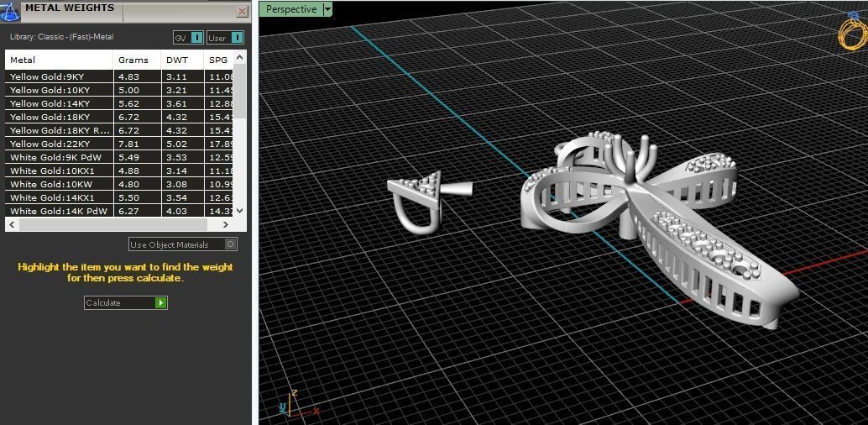Sort by the DWT column header
868x425 pixels.
tap(182, 60)
